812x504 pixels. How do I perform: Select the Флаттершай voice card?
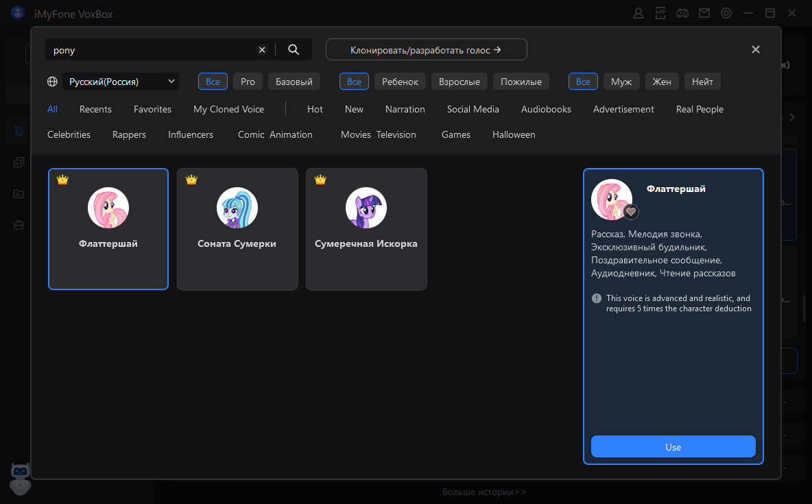click(x=108, y=229)
